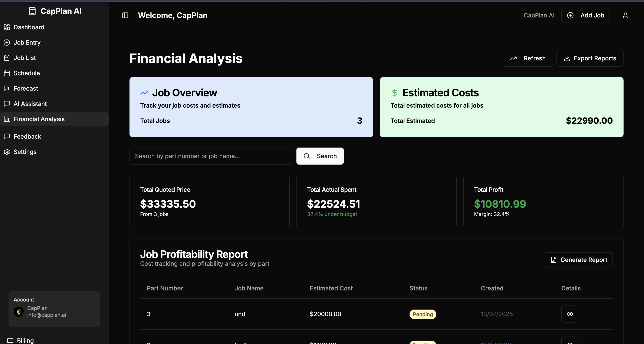Open the Schedule calendar icon

coord(7,73)
